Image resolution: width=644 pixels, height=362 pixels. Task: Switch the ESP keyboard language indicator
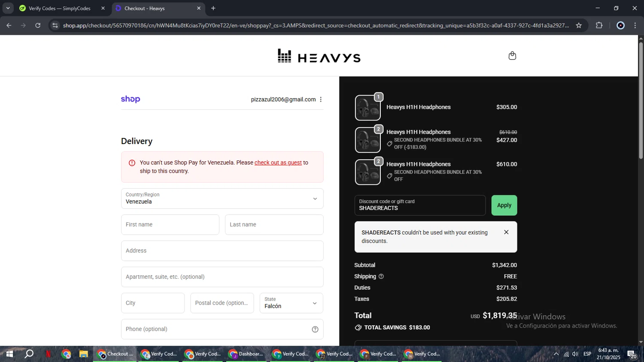point(587,354)
